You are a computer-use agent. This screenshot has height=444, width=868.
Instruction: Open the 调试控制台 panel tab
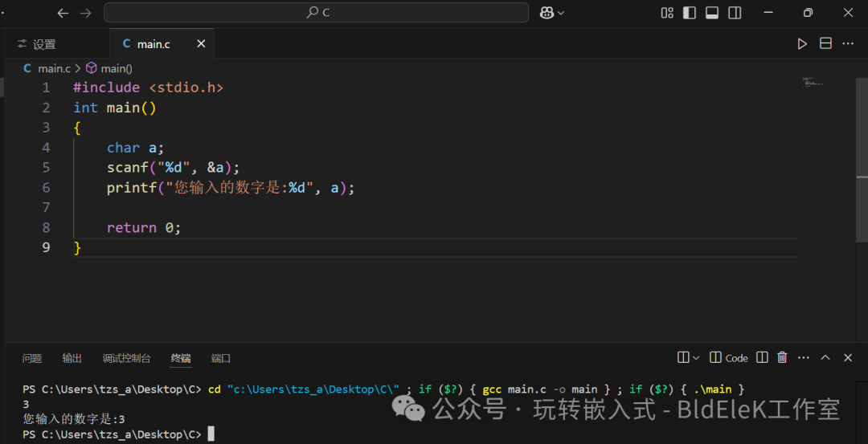click(x=126, y=358)
